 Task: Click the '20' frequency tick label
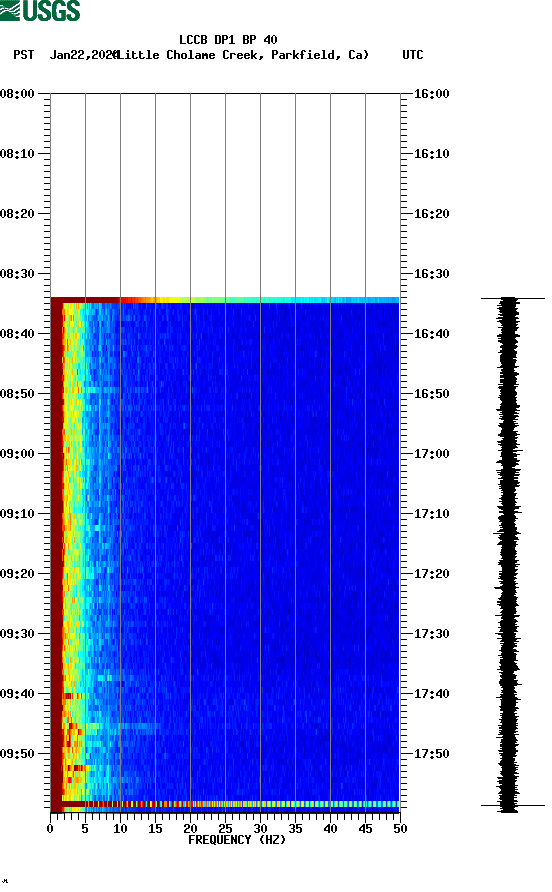click(190, 829)
